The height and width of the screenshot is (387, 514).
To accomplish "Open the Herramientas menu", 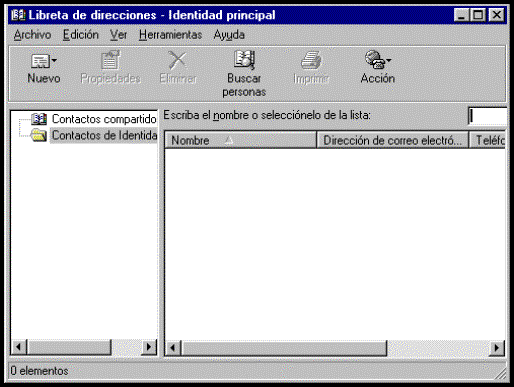I will click(x=171, y=35).
